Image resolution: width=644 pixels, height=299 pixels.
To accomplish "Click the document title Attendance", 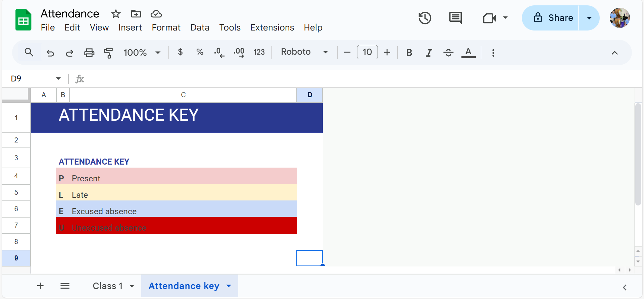I will (70, 14).
